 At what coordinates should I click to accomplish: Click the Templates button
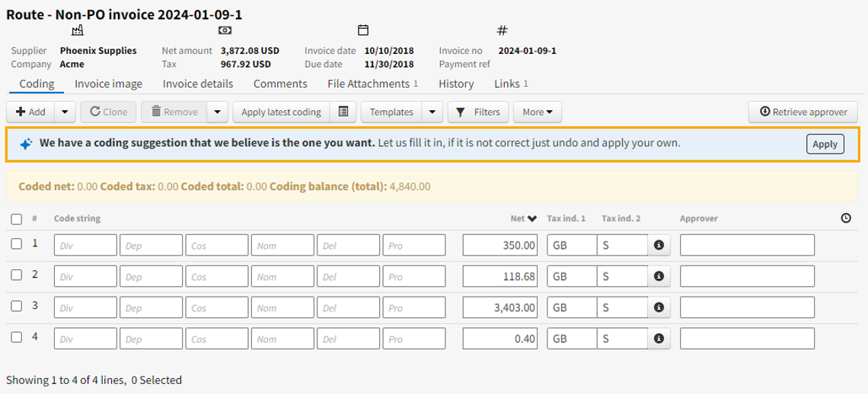391,112
